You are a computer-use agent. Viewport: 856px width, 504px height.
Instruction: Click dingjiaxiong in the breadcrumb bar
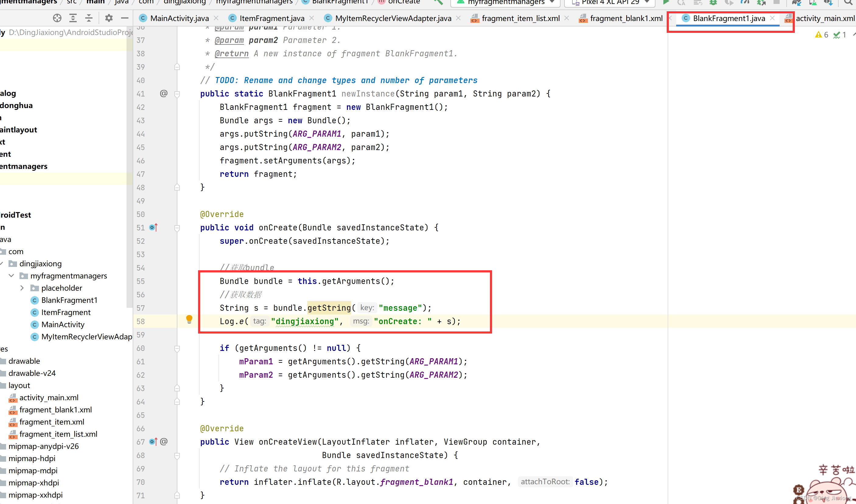click(184, 2)
